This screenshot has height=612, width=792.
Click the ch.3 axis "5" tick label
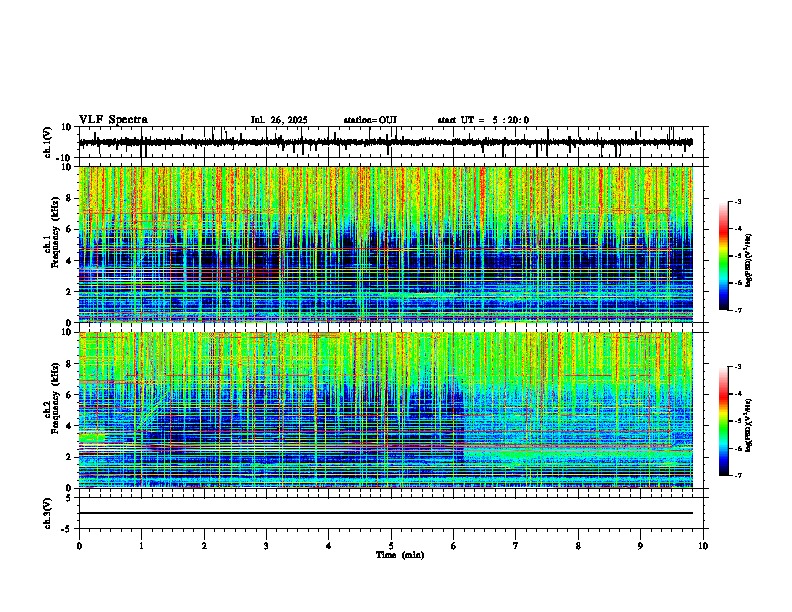[x=70, y=498]
